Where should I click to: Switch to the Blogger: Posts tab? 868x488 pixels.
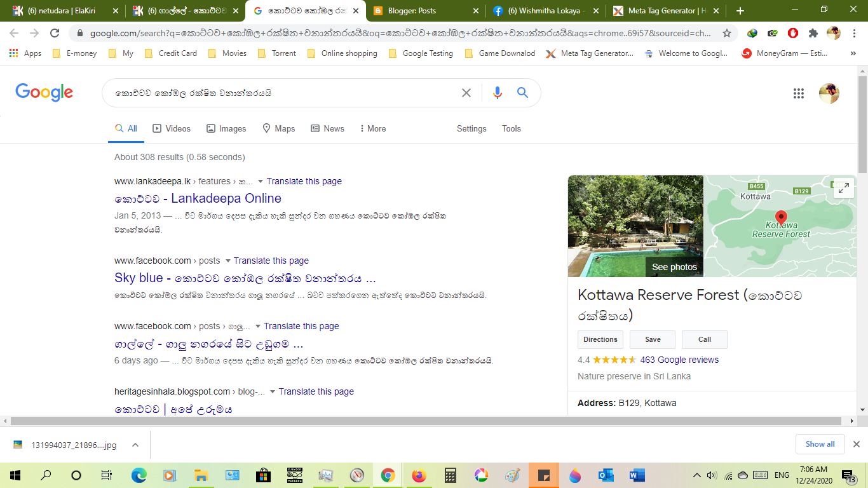(x=428, y=11)
